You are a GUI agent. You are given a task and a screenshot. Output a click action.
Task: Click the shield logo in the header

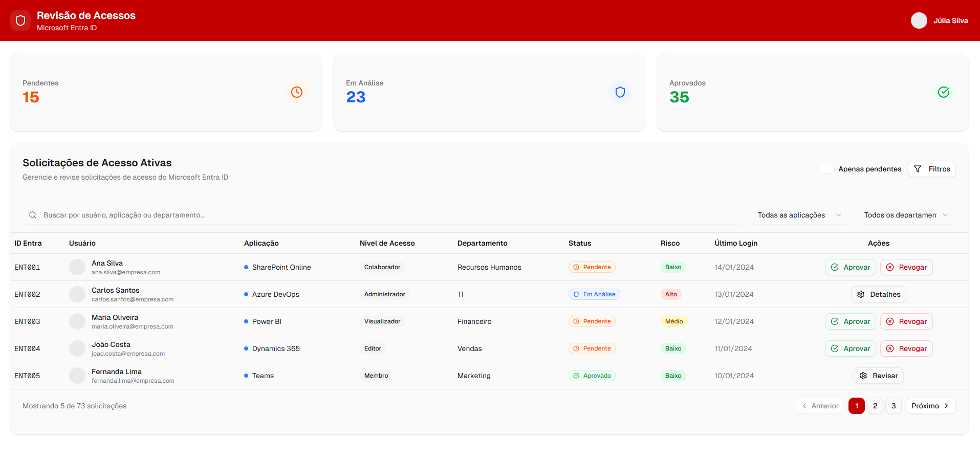click(x=20, y=20)
